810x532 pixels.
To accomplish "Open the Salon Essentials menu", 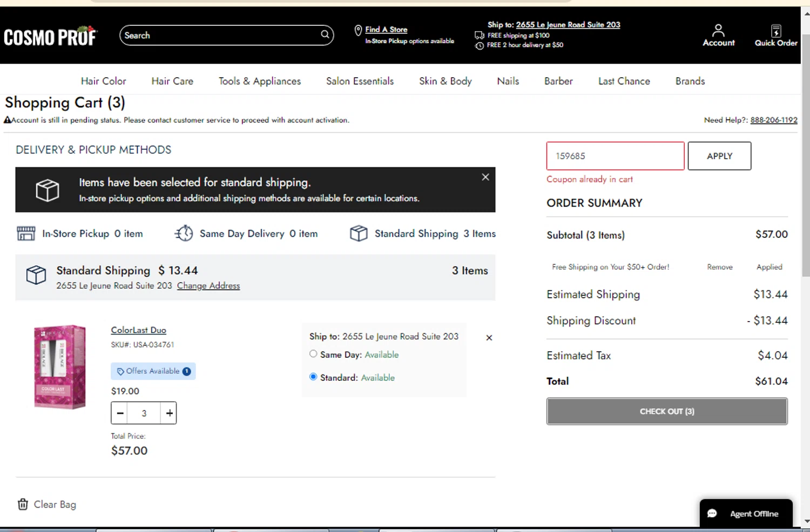I will pyautogui.click(x=360, y=81).
